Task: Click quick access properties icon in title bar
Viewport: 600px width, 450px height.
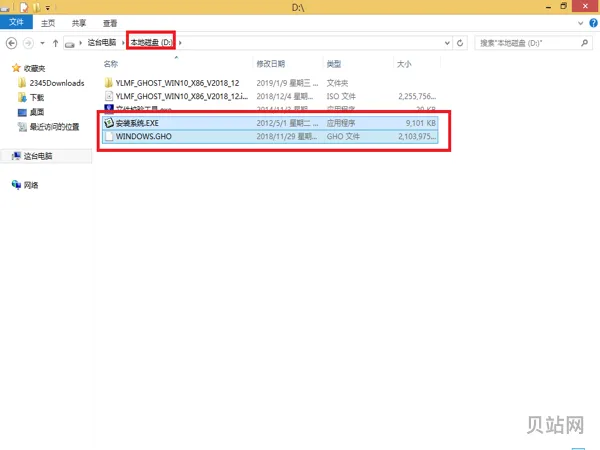Action: [24, 7]
